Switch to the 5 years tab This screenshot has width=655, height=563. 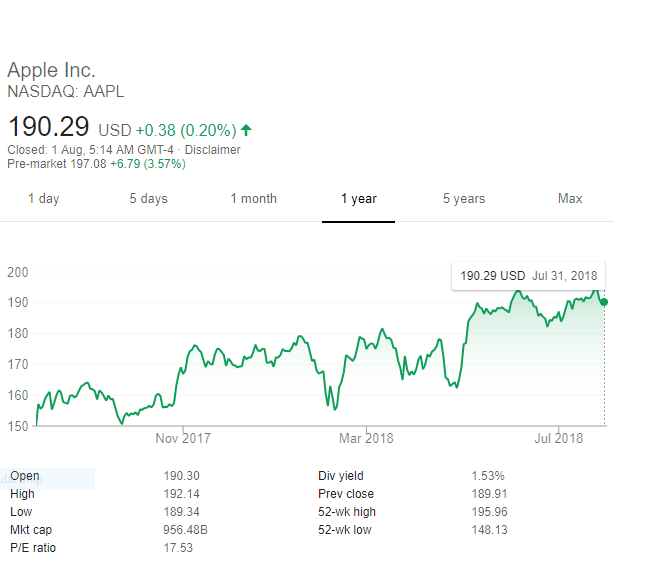[x=464, y=198]
